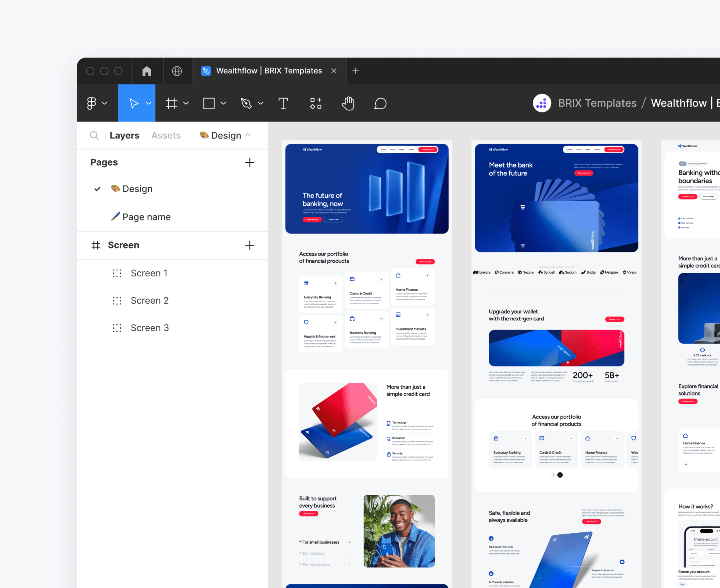Screen dimensions: 720x588
Task: Add a new page with the plus button
Action: click(250, 162)
